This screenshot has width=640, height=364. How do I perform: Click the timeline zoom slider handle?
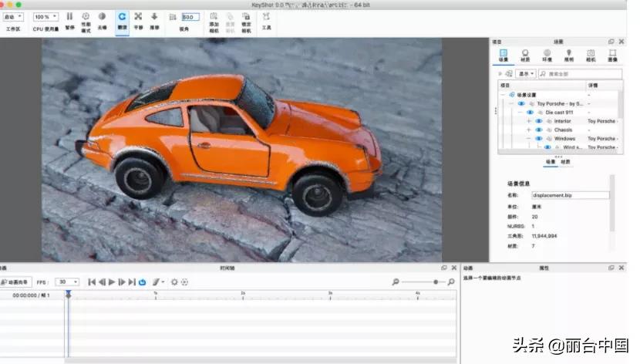coord(435,282)
